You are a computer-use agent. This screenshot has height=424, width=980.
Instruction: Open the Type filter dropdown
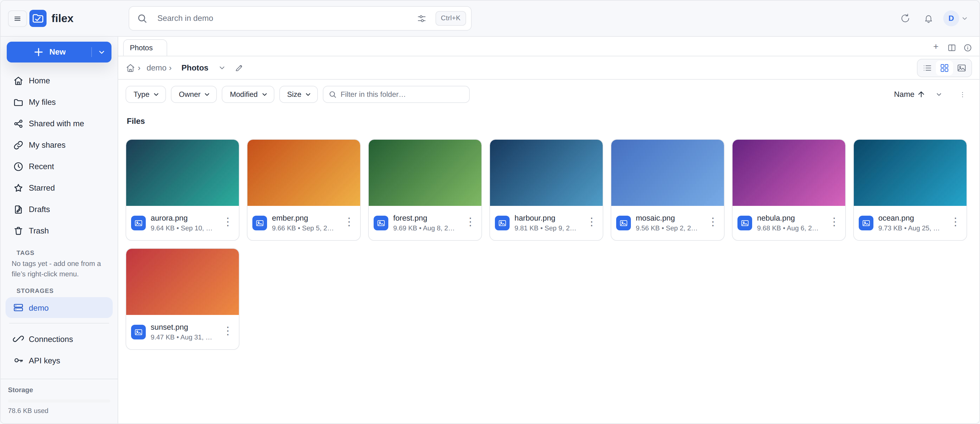pyautogui.click(x=146, y=94)
